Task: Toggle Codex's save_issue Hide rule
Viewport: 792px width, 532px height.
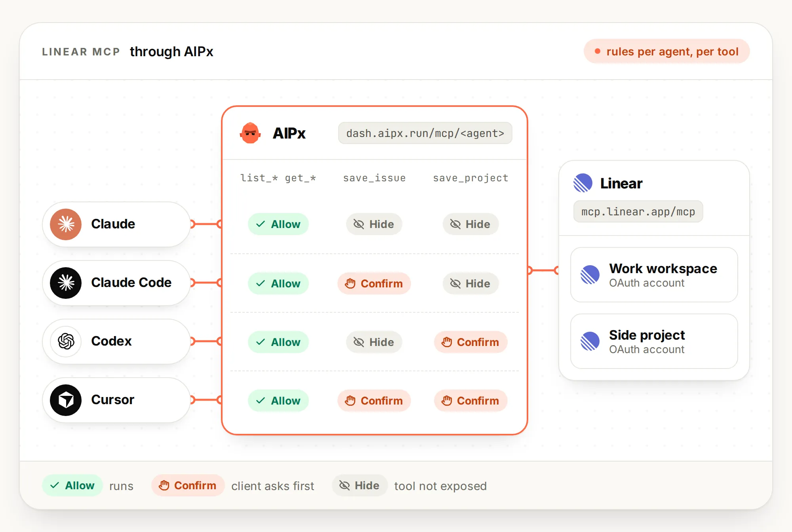Action: click(x=374, y=342)
